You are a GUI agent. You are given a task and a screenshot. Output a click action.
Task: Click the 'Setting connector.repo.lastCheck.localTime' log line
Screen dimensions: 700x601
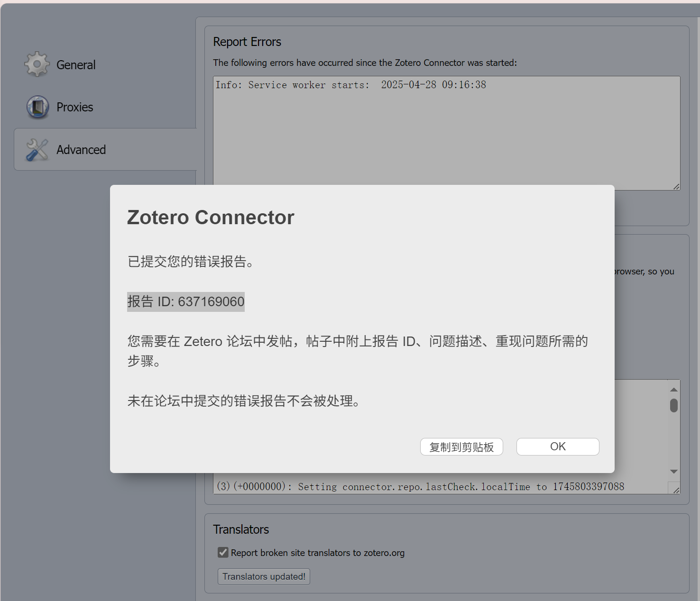(420, 486)
